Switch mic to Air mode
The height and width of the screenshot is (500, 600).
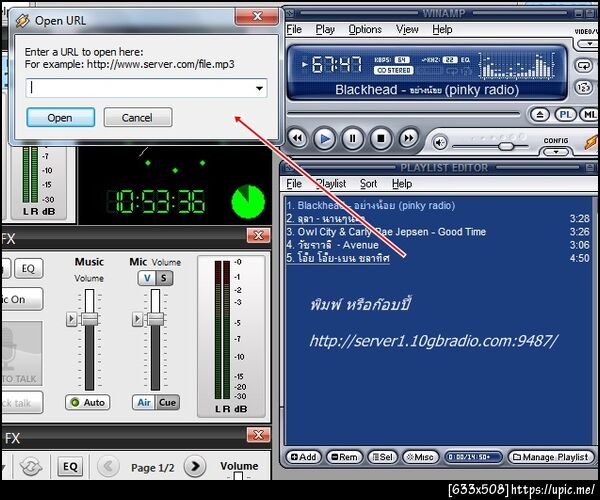(144, 402)
